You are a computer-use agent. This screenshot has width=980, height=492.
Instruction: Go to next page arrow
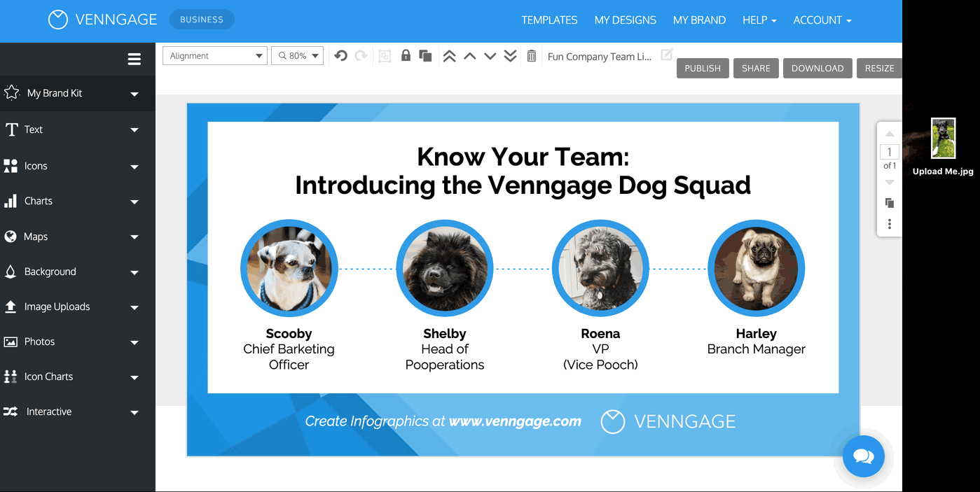890,183
